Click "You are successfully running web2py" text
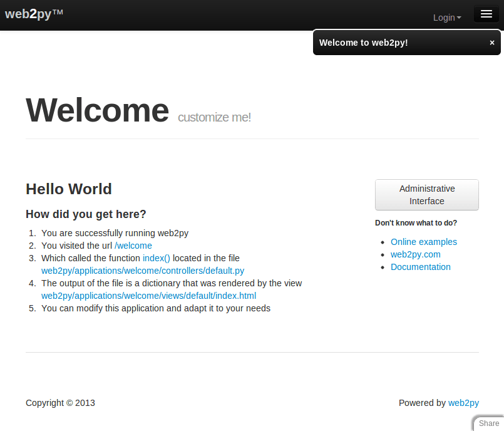 point(115,233)
